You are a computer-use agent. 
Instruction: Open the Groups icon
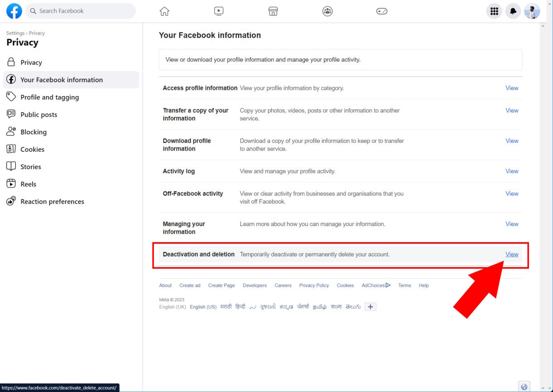tap(327, 11)
